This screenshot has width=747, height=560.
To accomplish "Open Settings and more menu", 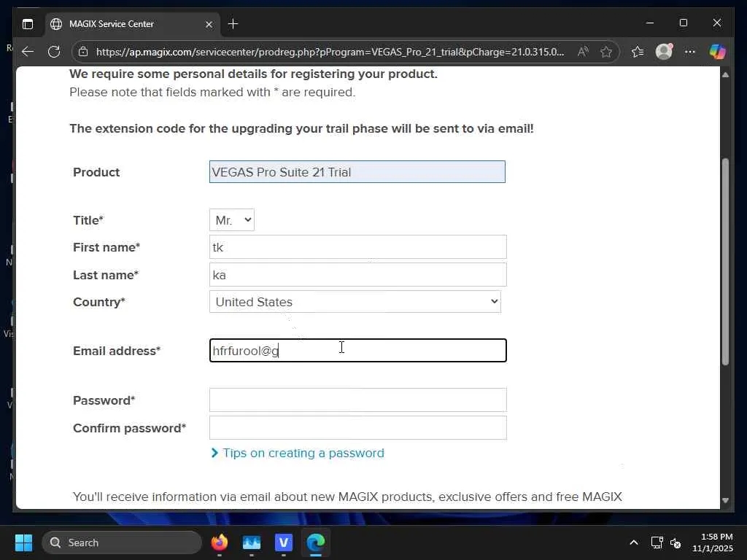I will click(690, 52).
